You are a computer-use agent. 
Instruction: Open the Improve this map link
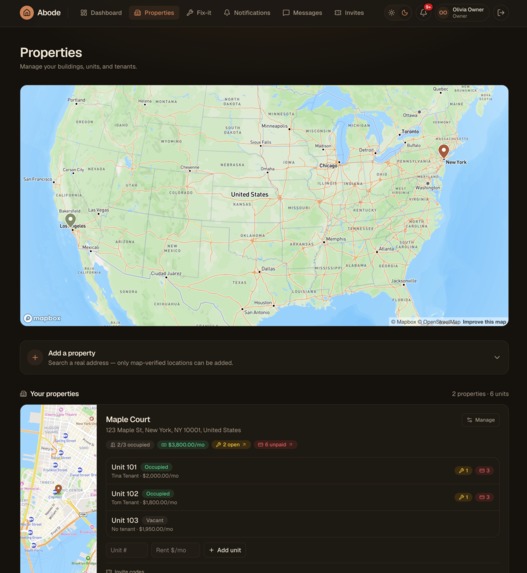[x=484, y=322]
